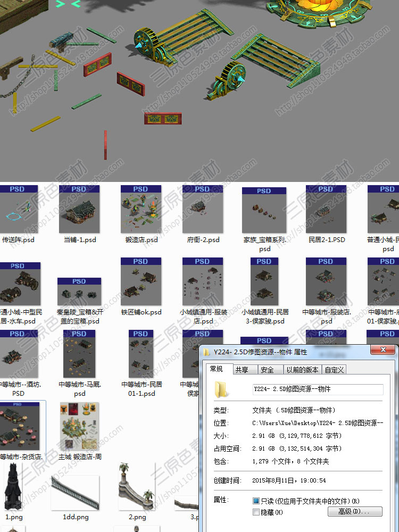Click the 民居2-1.PSD file name label
This screenshot has height=532, width=399.
pyautogui.click(x=327, y=240)
